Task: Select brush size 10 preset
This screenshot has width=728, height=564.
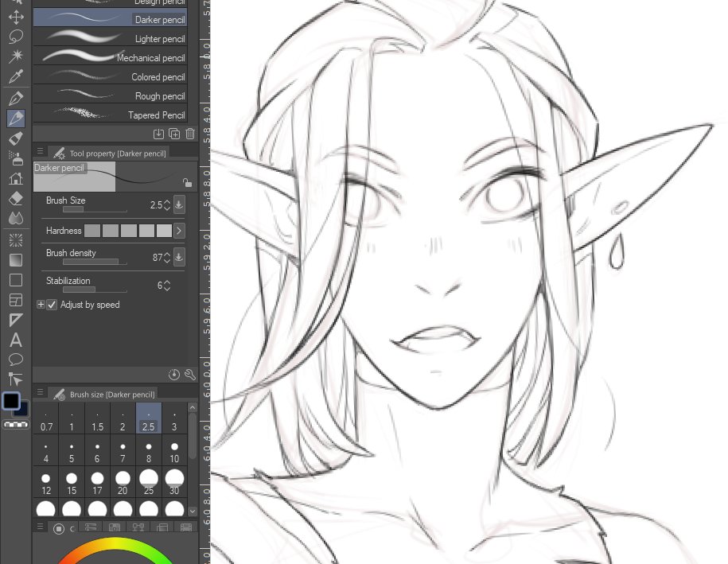Action: pyautogui.click(x=174, y=450)
